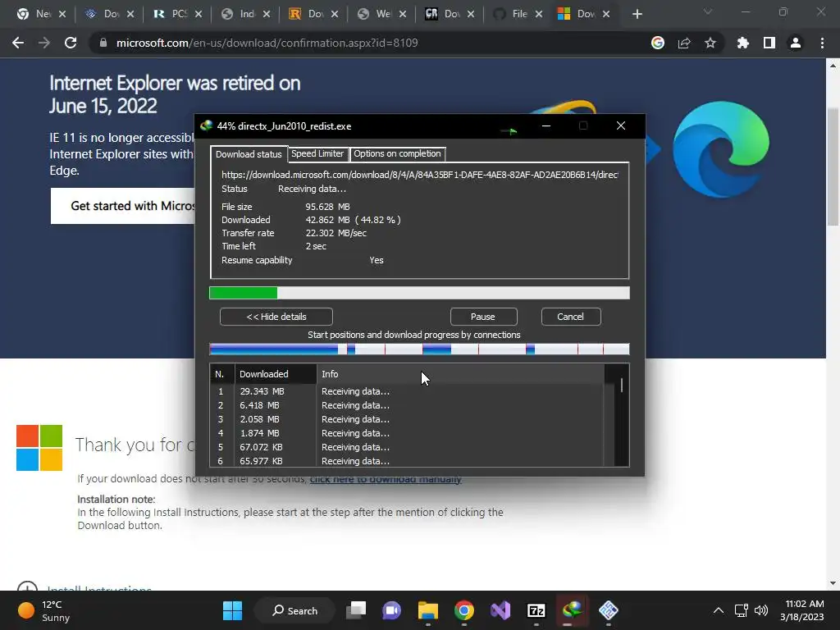
Task: Click the taskbar Search box
Action: (294, 610)
